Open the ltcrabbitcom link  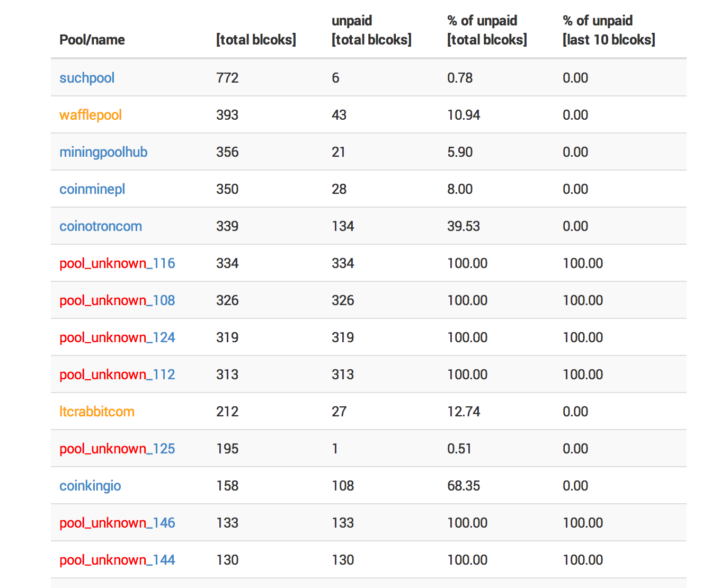click(97, 412)
